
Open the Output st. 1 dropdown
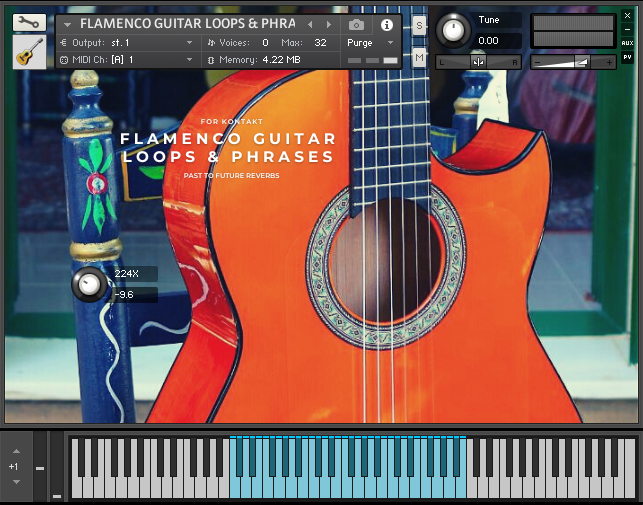tap(127, 43)
